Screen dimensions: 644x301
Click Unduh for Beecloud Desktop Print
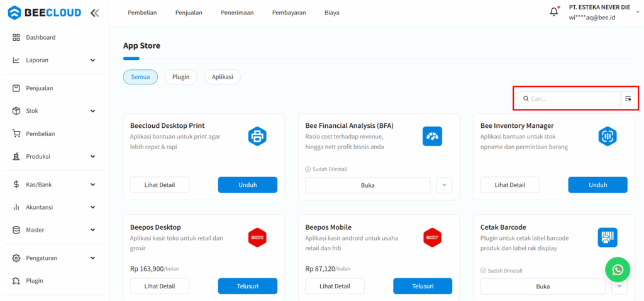[x=247, y=185]
